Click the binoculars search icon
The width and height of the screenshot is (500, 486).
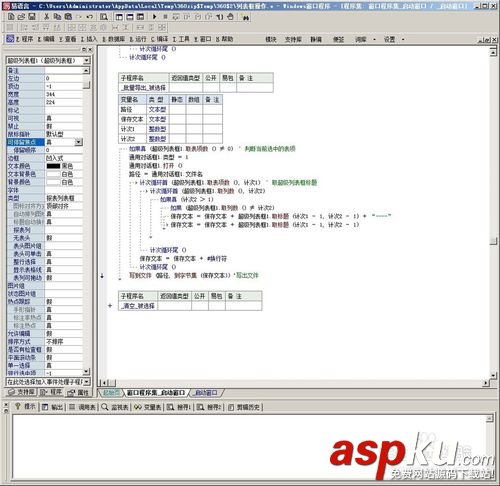(x=246, y=17)
